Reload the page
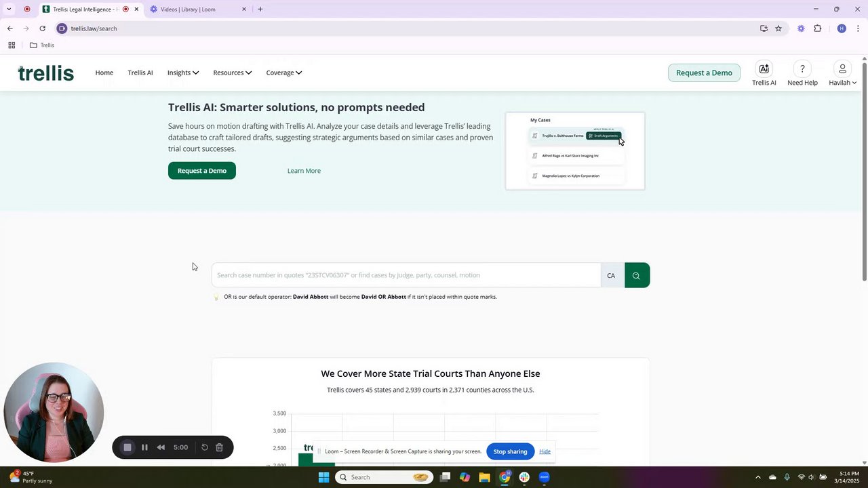The height and width of the screenshot is (488, 868). tap(42, 28)
